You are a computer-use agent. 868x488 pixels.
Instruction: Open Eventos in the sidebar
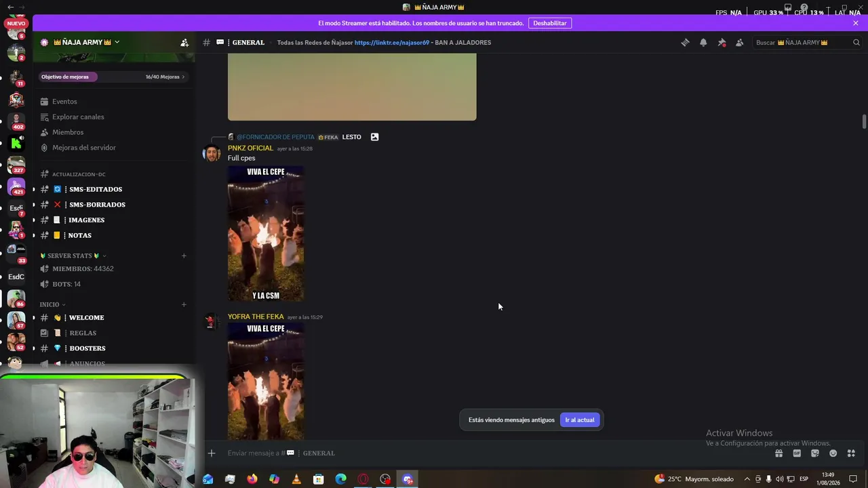(x=113, y=102)
